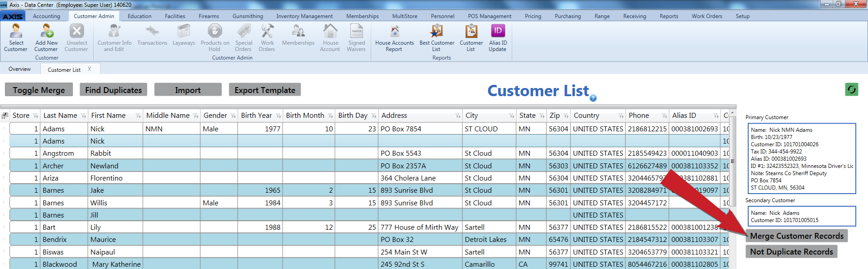Screen dimensions: 868x269
Task: Open the Middle Name column filter
Action: tap(196, 116)
